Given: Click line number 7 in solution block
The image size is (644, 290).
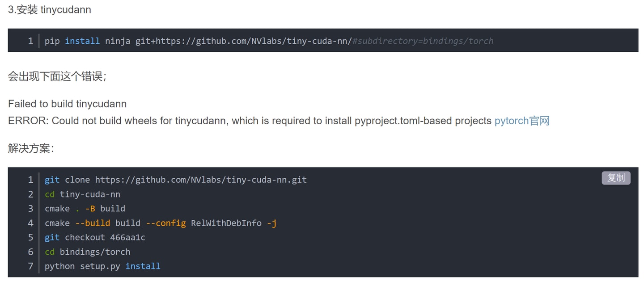Looking at the screenshot, I should click(x=30, y=266).
